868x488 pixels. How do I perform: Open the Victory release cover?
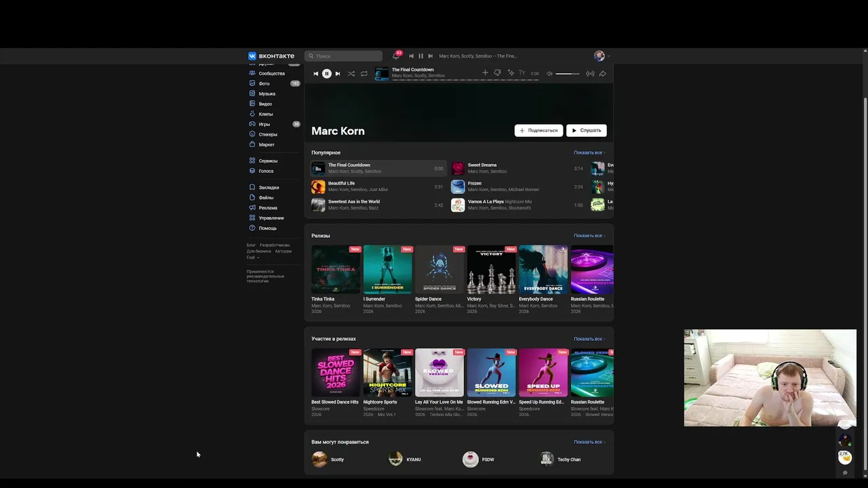coord(492,270)
